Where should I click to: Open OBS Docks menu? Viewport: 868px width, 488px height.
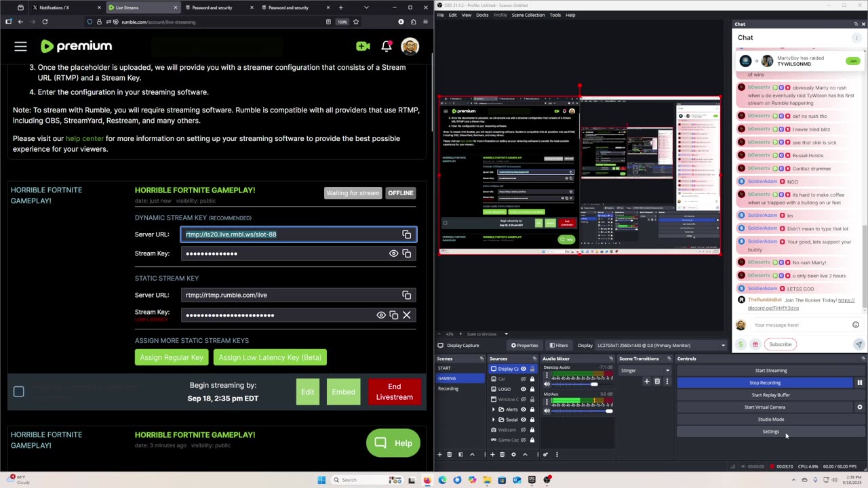pos(482,15)
